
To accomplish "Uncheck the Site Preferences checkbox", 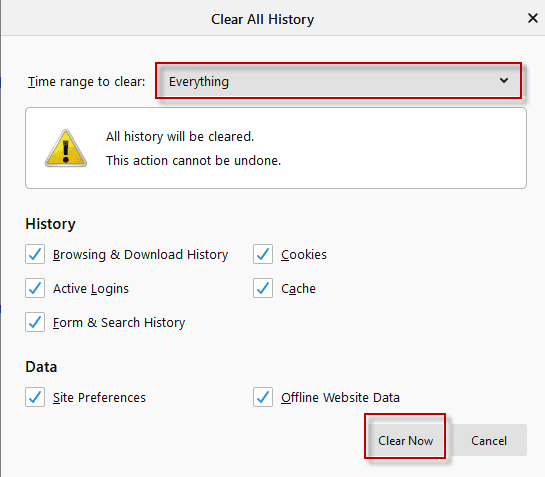I will tap(35, 397).
